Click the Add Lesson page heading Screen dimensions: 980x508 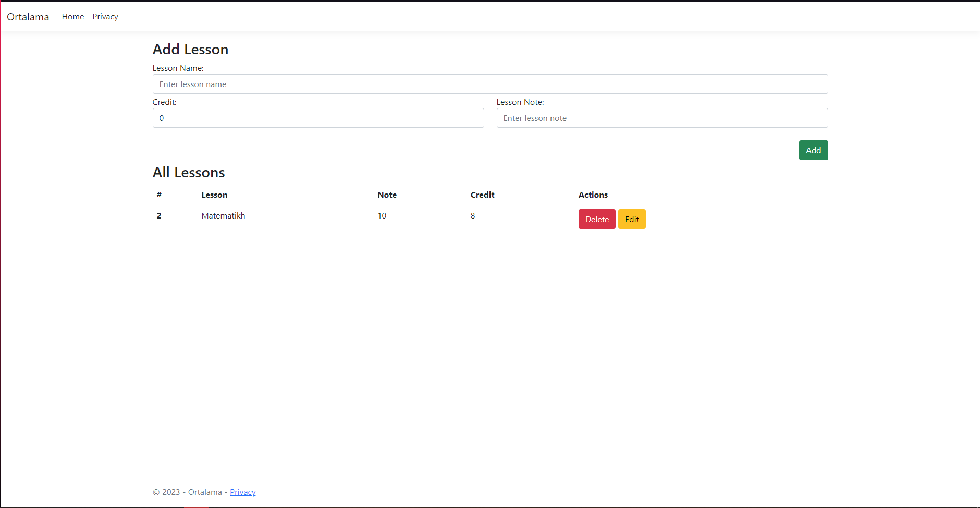[x=190, y=49]
